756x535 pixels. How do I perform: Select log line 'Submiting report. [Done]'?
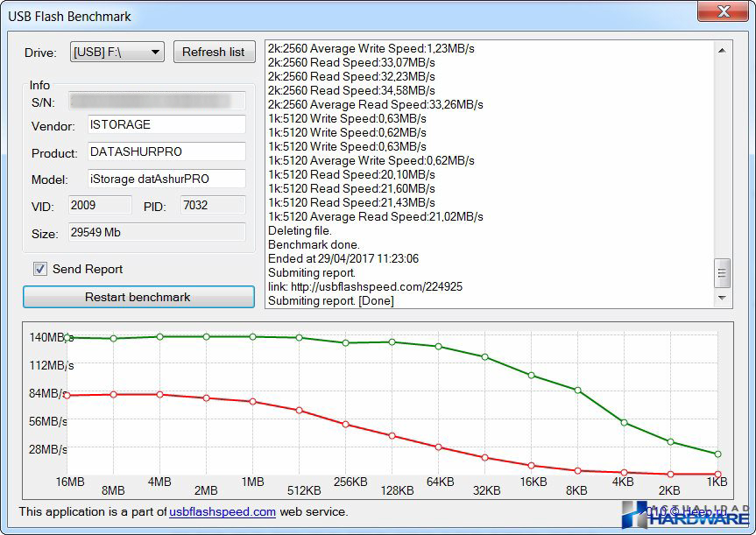tap(331, 300)
